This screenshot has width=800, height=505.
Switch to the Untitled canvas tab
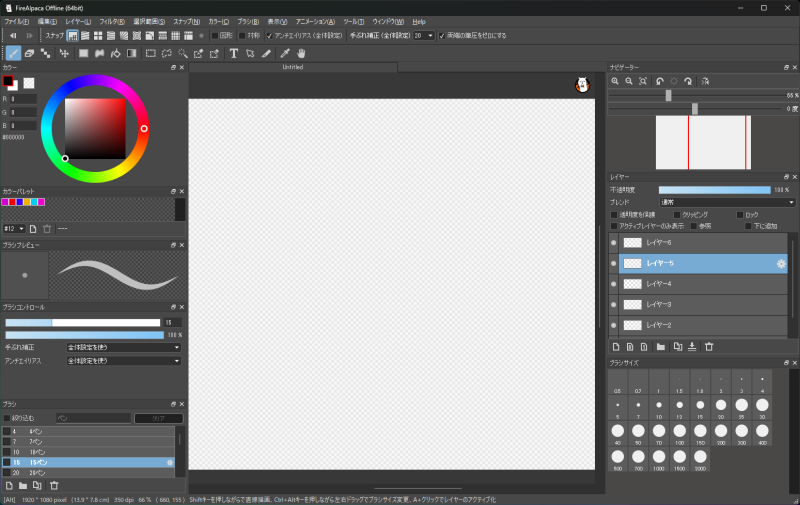click(x=293, y=67)
